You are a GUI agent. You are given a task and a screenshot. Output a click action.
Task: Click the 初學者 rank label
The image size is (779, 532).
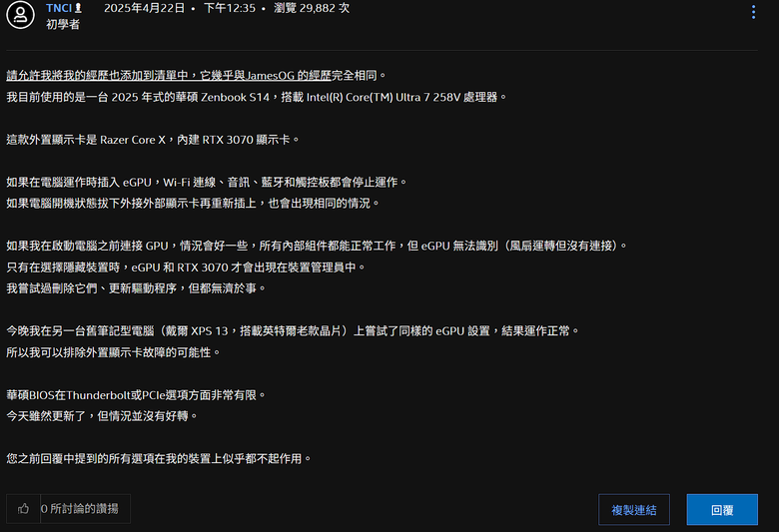click(63, 24)
